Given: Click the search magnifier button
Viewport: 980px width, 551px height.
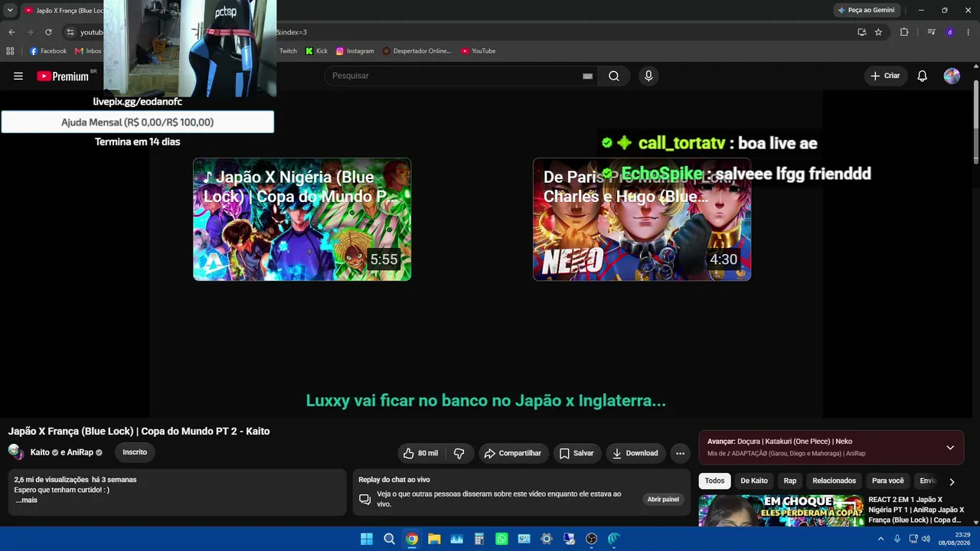Looking at the screenshot, I should tap(614, 76).
